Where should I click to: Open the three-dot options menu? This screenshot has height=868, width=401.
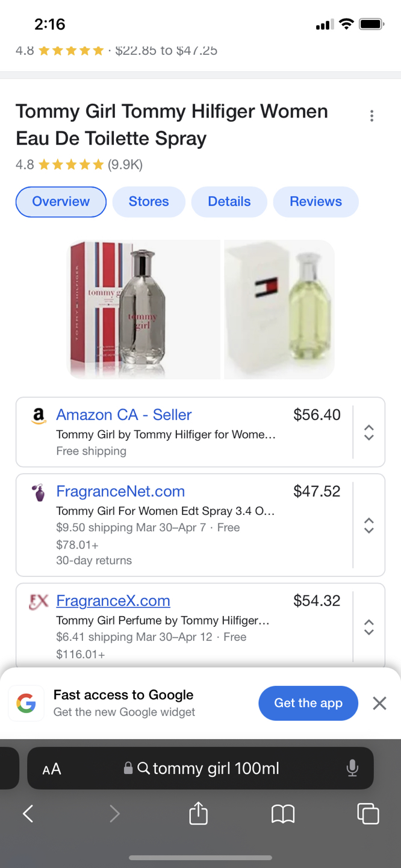click(x=372, y=116)
